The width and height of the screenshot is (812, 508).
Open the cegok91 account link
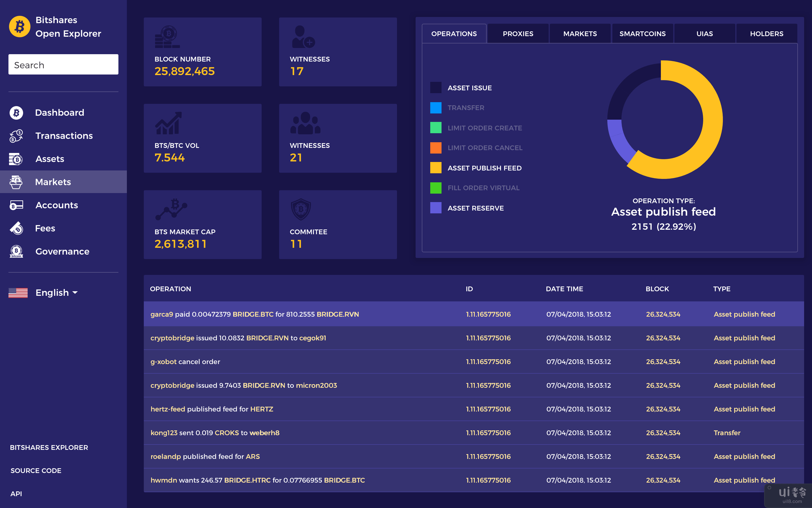click(312, 338)
